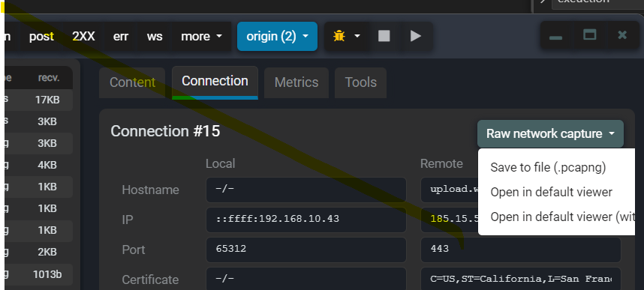644x290 pixels.
Task: Toggle the ws filter
Action: pos(155,37)
